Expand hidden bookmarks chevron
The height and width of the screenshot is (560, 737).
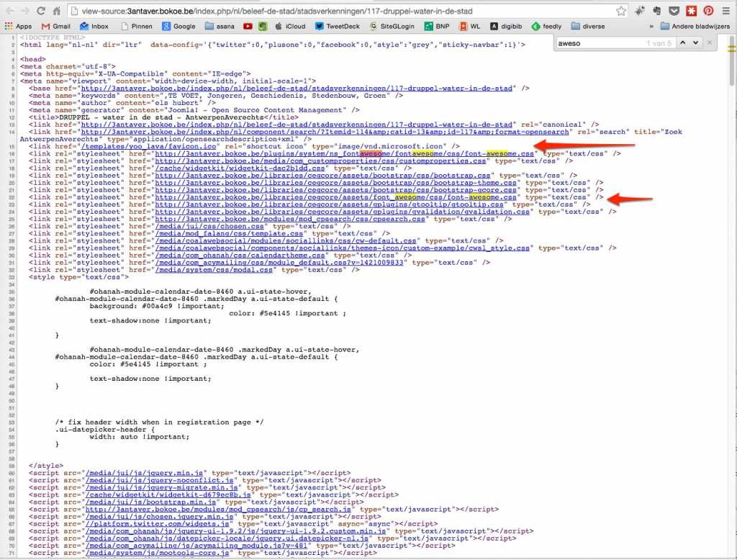(x=651, y=27)
